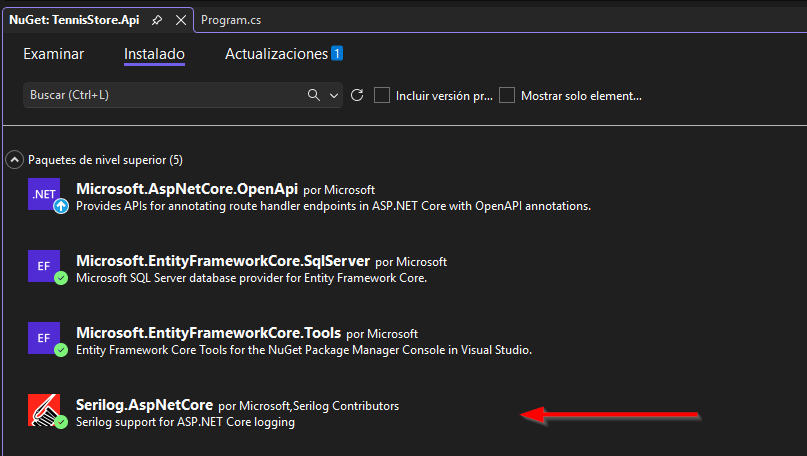Open the Actualizaciones tab
This screenshot has height=456, width=807.
(x=276, y=54)
